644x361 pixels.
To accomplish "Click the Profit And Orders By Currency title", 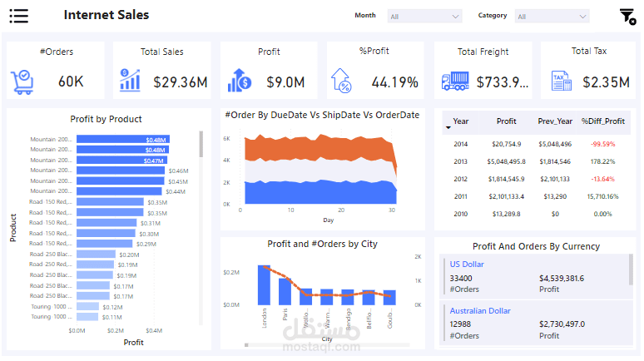I will coord(536,246).
